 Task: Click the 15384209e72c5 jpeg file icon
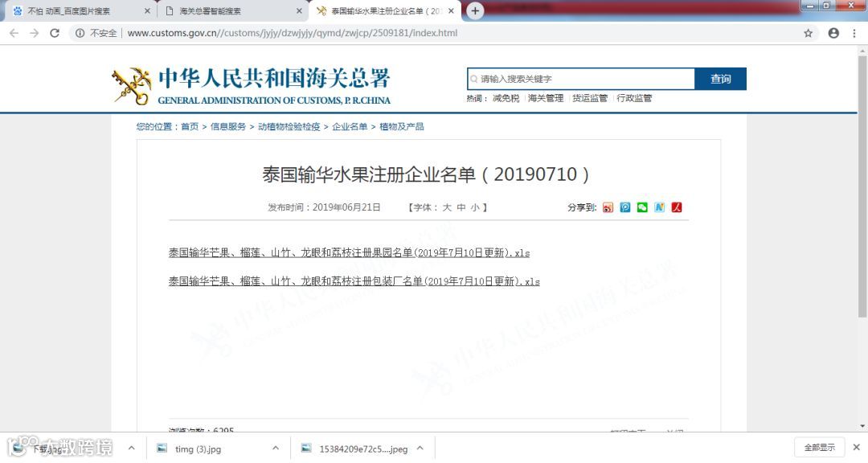(305, 448)
